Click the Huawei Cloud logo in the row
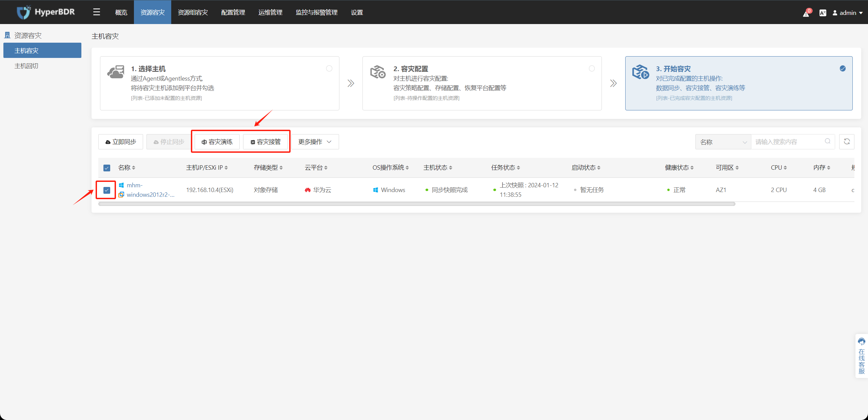 308,190
